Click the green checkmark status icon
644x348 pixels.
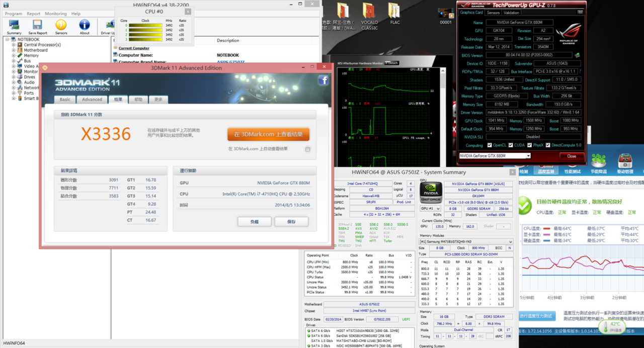[x=525, y=205]
